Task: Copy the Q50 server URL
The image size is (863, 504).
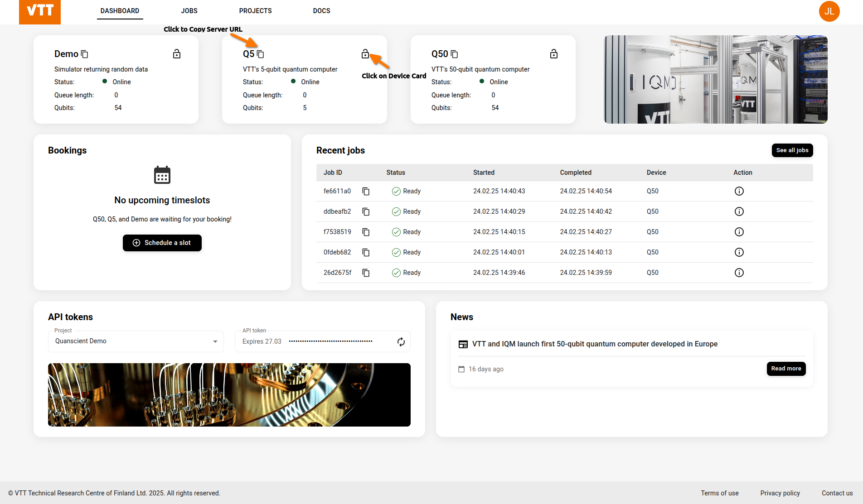Action: 454,54
